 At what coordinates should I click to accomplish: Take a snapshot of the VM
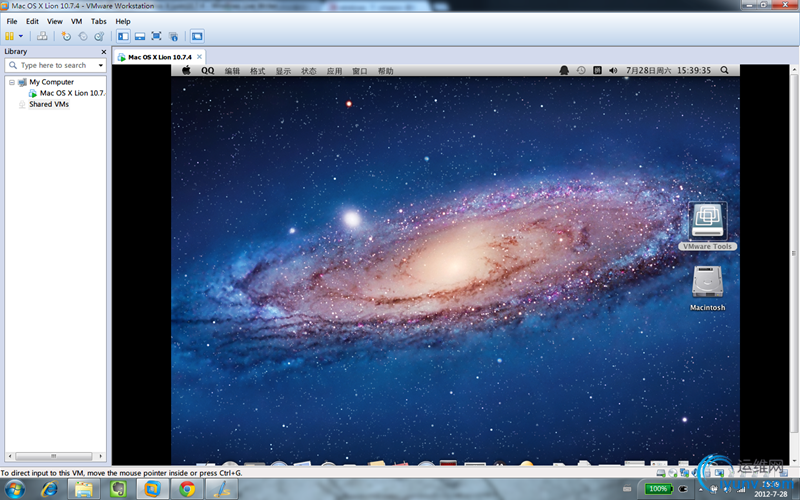pos(66,36)
